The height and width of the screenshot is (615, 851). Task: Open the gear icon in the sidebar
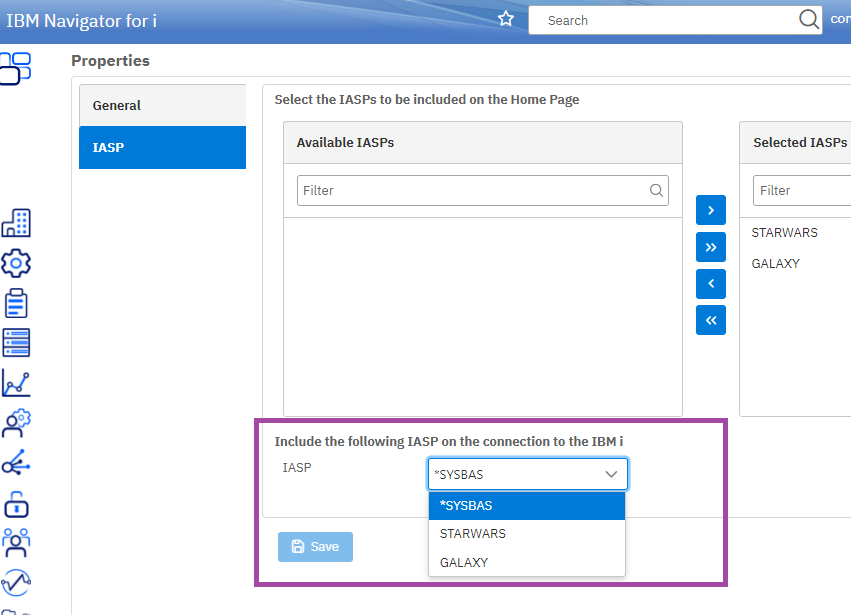[16, 263]
